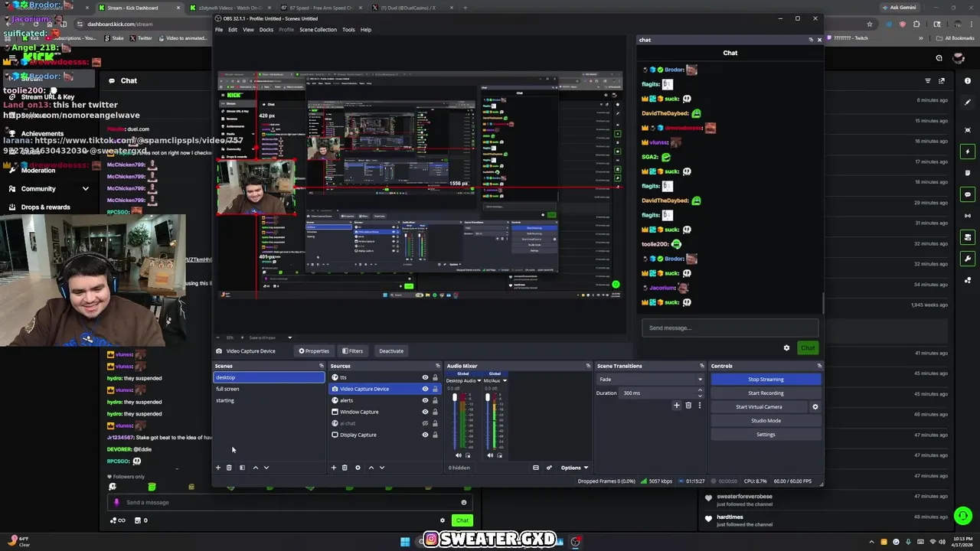Unlock the Window Capture source lock
The width and height of the screenshot is (980, 551).
click(435, 412)
